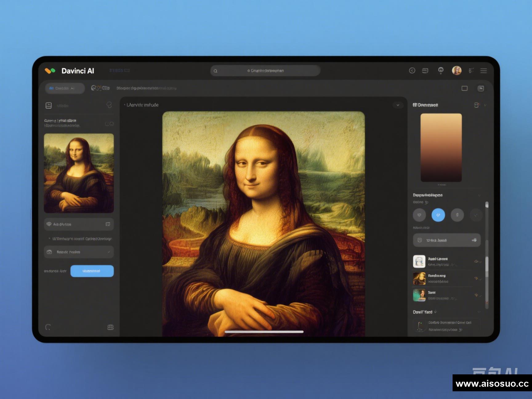Image resolution: width=532 pixels, height=399 pixels.
Task: Click the text label in the second toolbar
Action: point(146,88)
